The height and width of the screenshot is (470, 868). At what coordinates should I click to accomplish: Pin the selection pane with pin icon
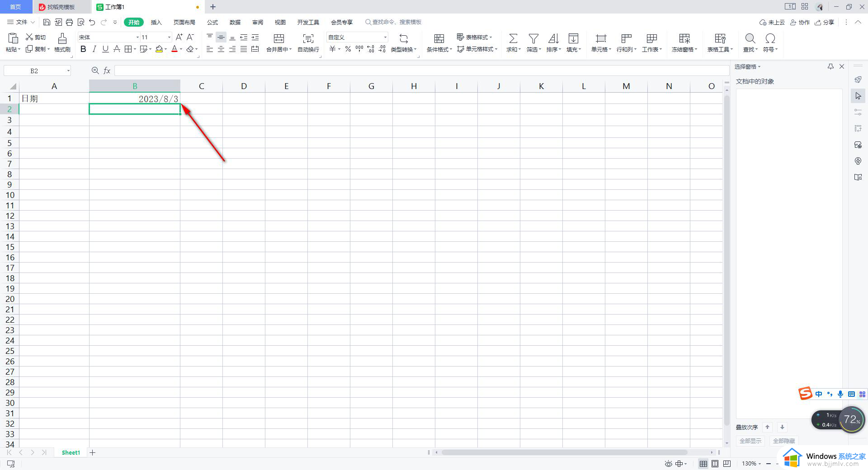(x=830, y=66)
